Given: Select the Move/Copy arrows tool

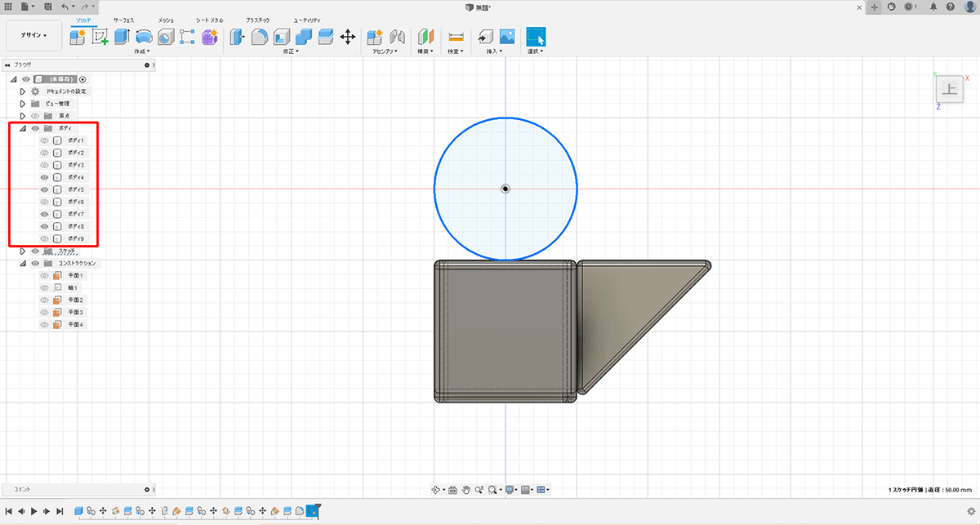Looking at the screenshot, I should (347, 37).
